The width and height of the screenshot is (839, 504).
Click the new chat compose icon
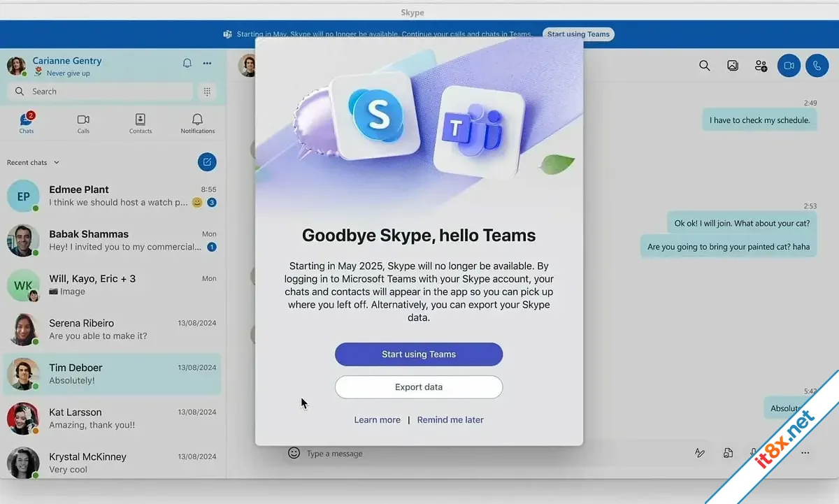point(207,162)
